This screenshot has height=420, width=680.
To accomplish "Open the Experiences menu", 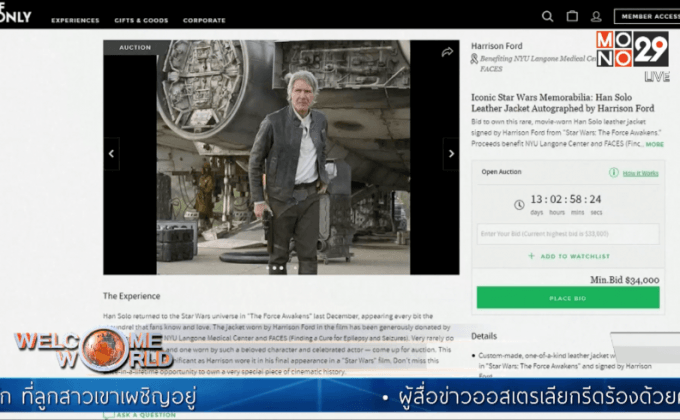I will [x=75, y=20].
